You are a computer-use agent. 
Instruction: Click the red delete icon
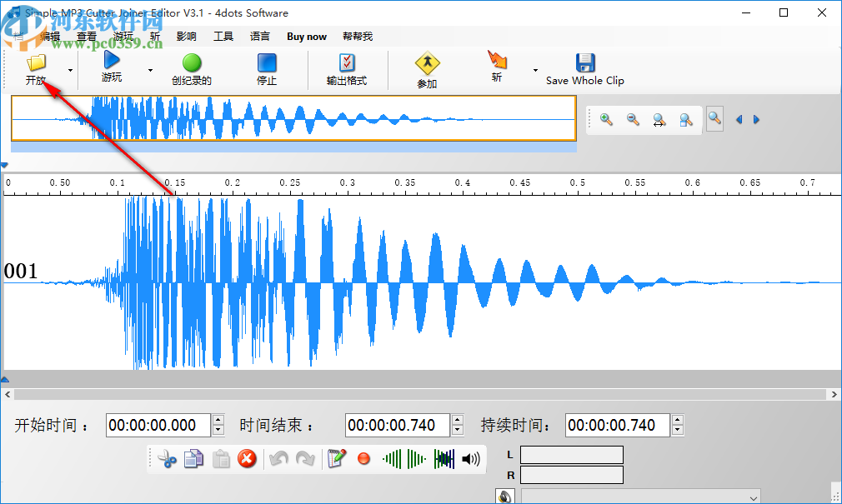pos(247,459)
